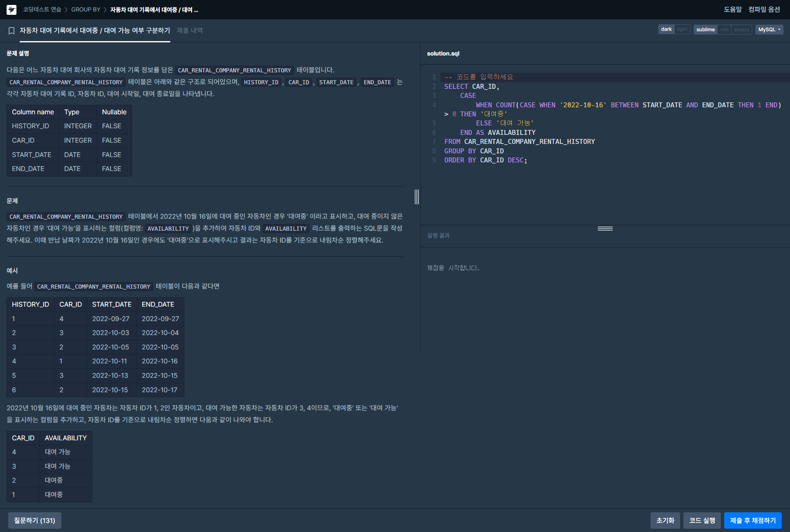Open the 도움말 help menu
The width and height of the screenshot is (790, 532).
[732, 9]
